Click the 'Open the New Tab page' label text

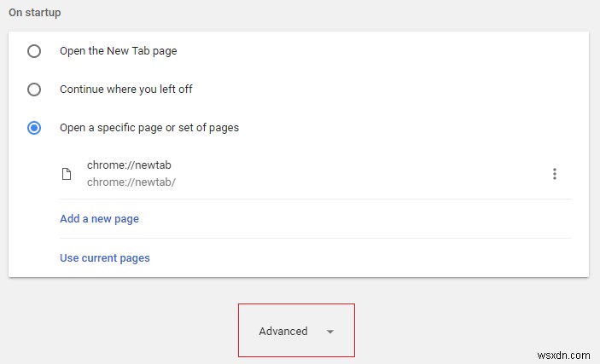[x=118, y=51]
